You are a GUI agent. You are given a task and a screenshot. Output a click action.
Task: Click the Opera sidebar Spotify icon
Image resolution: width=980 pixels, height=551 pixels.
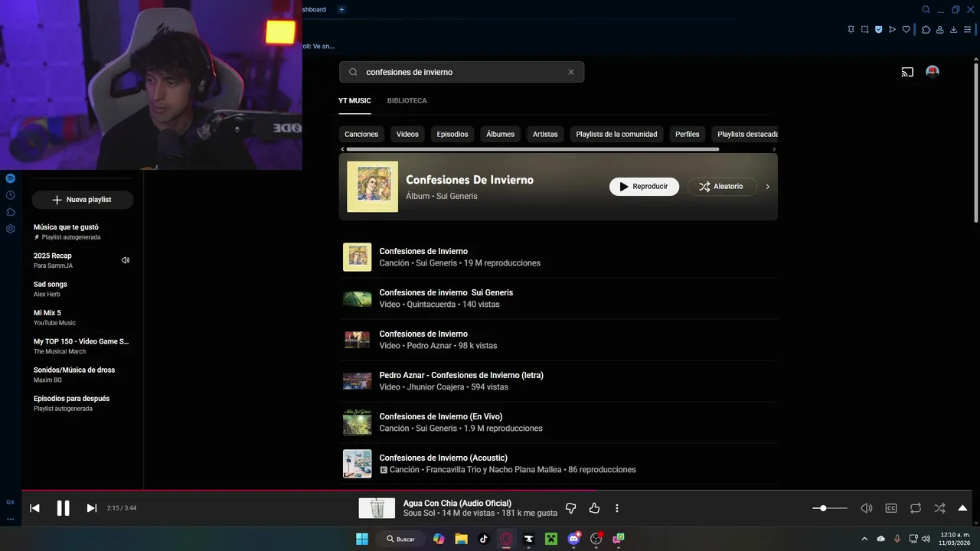[x=10, y=178]
